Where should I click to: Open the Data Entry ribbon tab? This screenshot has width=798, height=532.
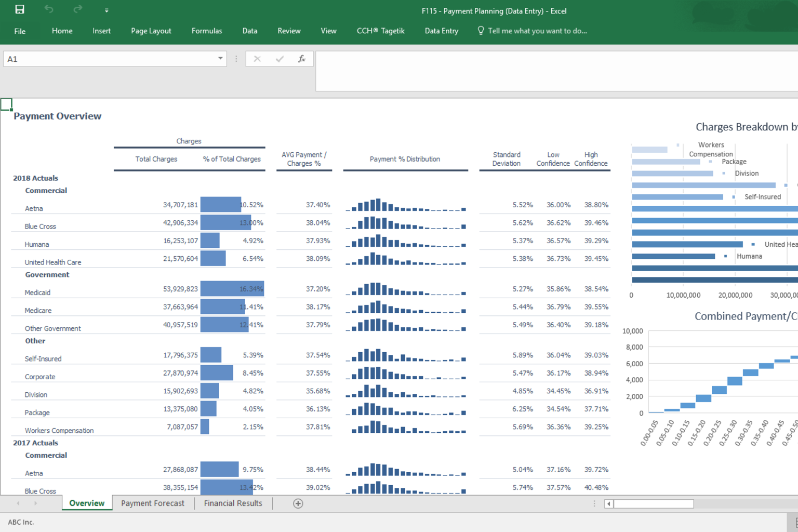click(x=441, y=31)
